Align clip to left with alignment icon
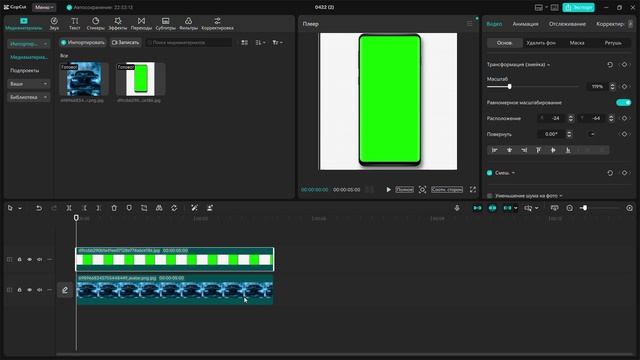Image resolution: width=640 pixels, height=360 pixels. pyautogui.click(x=495, y=150)
